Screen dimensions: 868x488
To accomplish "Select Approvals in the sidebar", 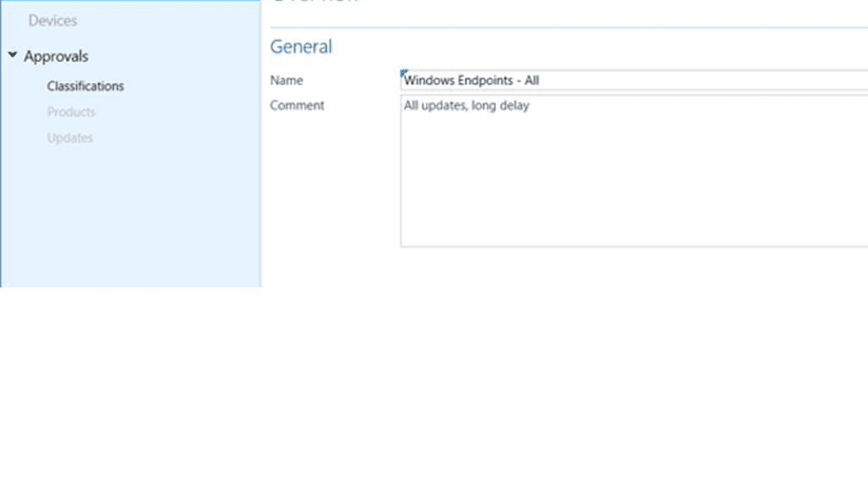I will (56, 57).
